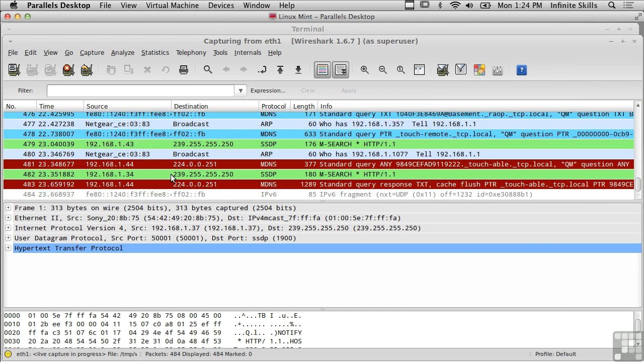Image resolution: width=644 pixels, height=362 pixels.
Task: Open Wireshark preferences icon
Action: tap(497, 70)
